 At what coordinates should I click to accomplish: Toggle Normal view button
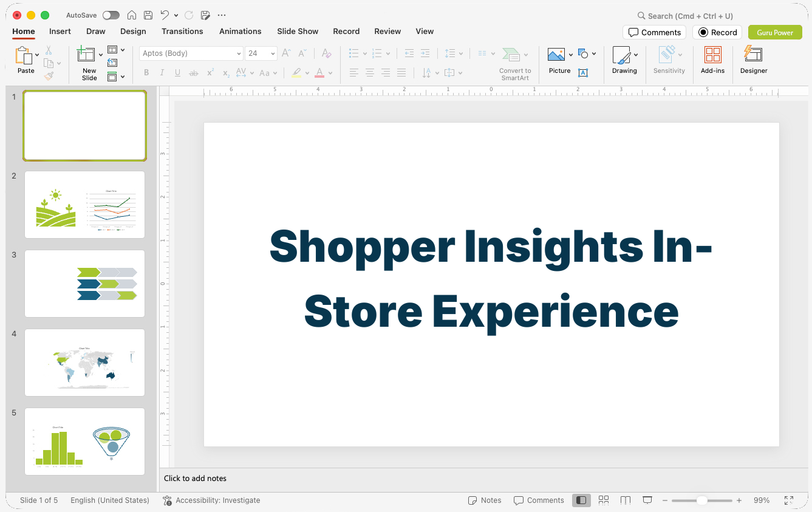(x=581, y=500)
